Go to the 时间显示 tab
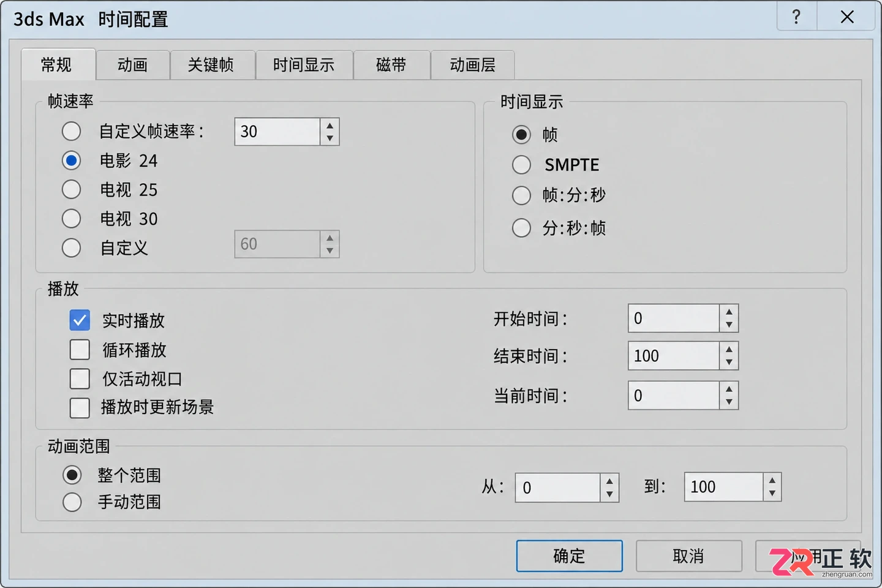 click(x=304, y=65)
